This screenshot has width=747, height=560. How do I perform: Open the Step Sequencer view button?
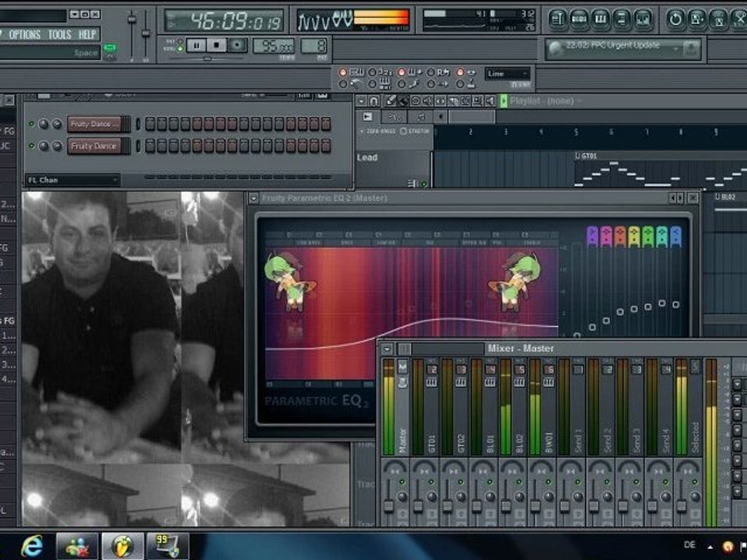[x=579, y=19]
